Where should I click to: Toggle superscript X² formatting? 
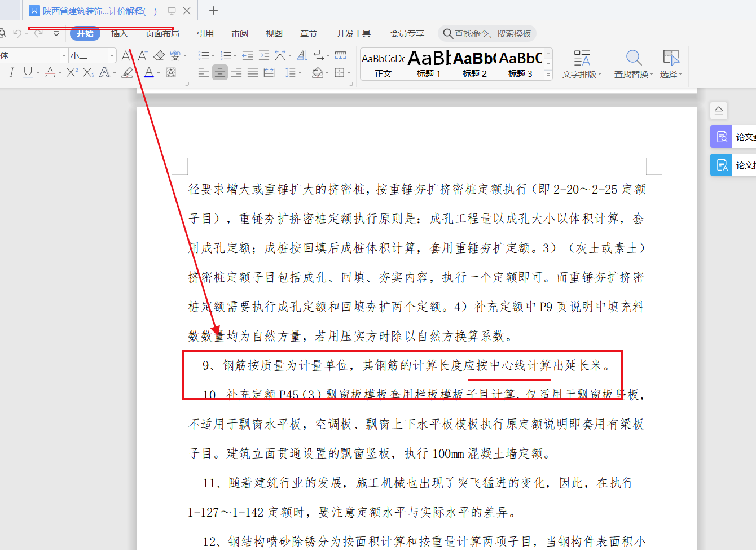[x=72, y=72]
